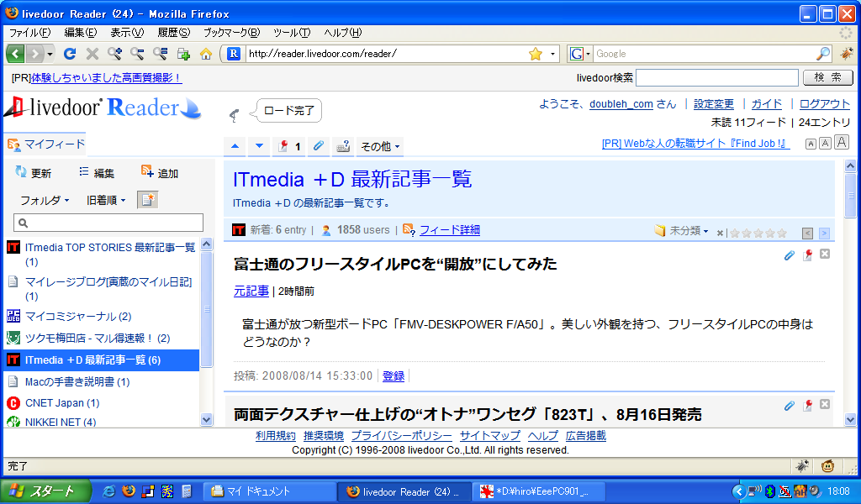
Task: Click the 検索 search button
Action: 828,77
